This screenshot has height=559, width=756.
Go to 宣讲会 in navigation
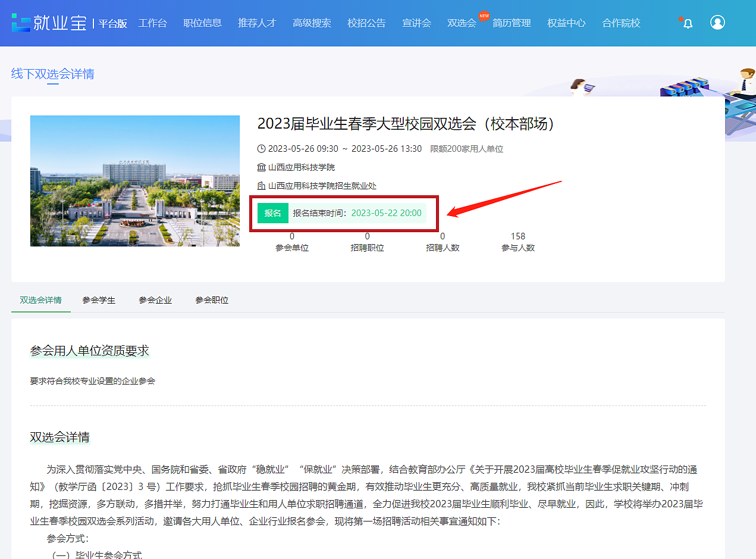(x=416, y=23)
